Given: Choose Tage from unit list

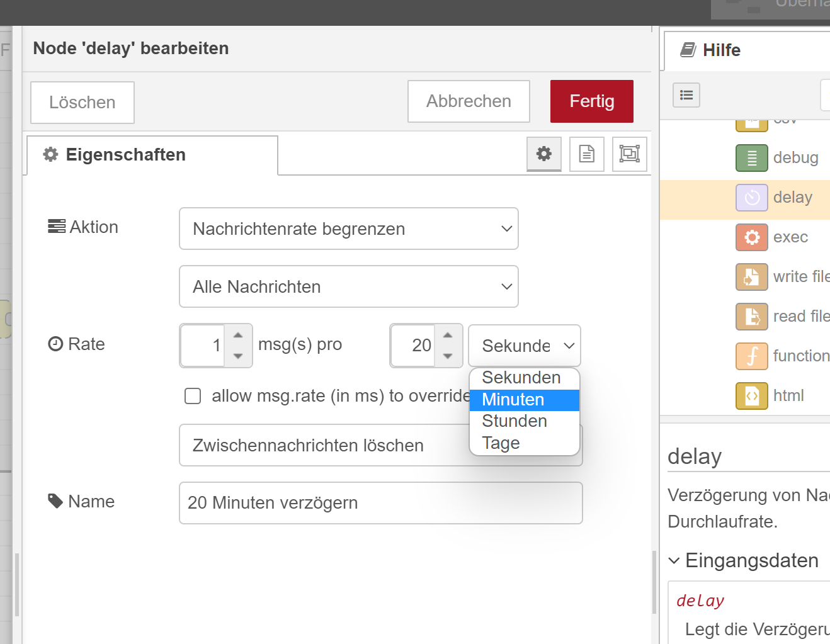Looking at the screenshot, I should click(525, 443).
